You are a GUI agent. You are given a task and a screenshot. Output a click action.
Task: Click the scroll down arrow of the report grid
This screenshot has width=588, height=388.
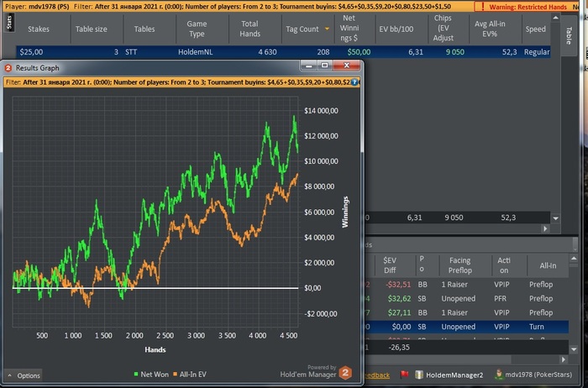[555, 218]
